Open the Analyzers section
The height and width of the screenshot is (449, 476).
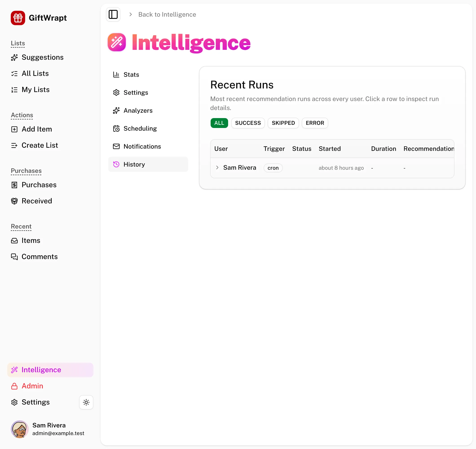click(x=148, y=111)
